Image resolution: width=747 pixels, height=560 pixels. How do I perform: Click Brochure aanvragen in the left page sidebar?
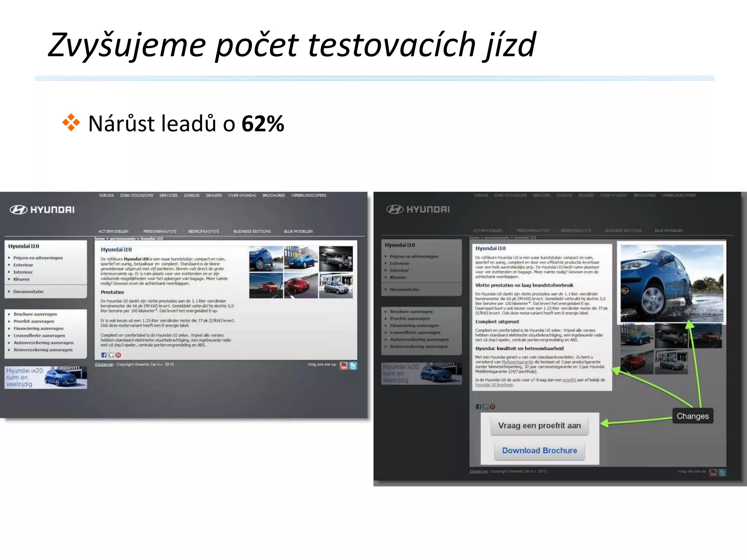[35, 314]
